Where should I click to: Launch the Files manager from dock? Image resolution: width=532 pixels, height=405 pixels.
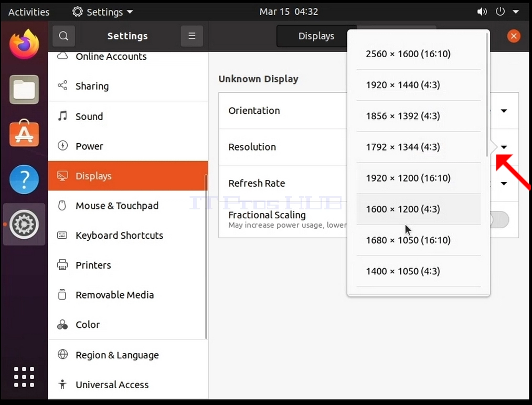[24, 90]
